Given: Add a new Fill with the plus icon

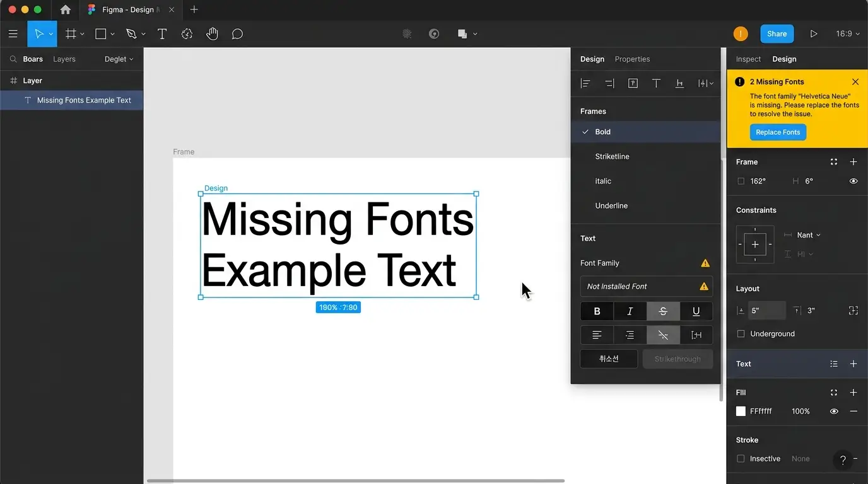Looking at the screenshot, I should pos(853,392).
